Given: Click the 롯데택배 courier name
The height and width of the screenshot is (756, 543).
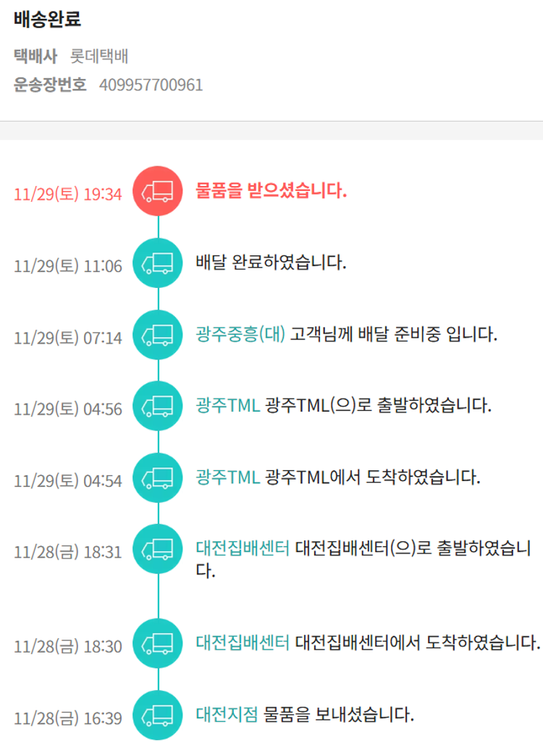Looking at the screenshot, I should [x=99, y=56].
